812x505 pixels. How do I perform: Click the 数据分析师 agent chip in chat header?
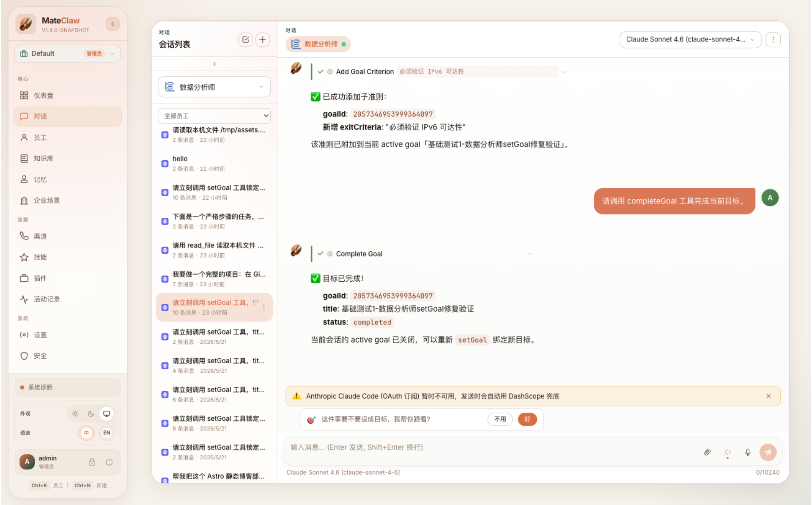[318, 44]
